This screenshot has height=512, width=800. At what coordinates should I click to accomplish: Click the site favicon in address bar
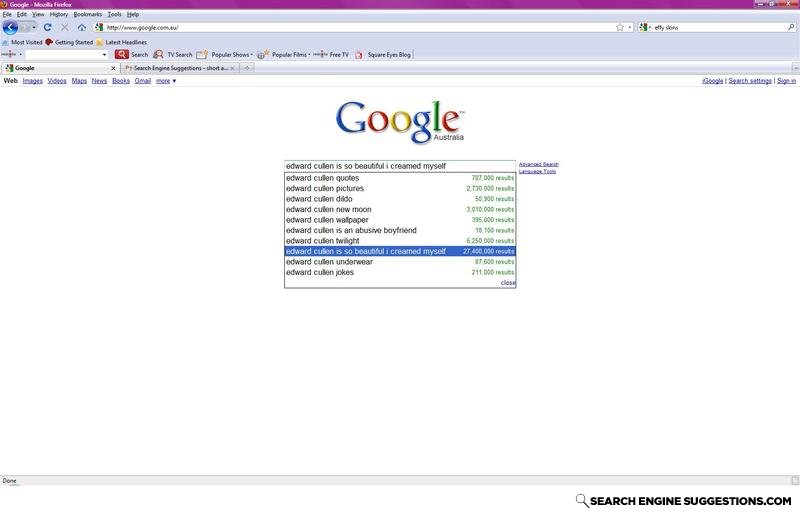click(99, 28)
